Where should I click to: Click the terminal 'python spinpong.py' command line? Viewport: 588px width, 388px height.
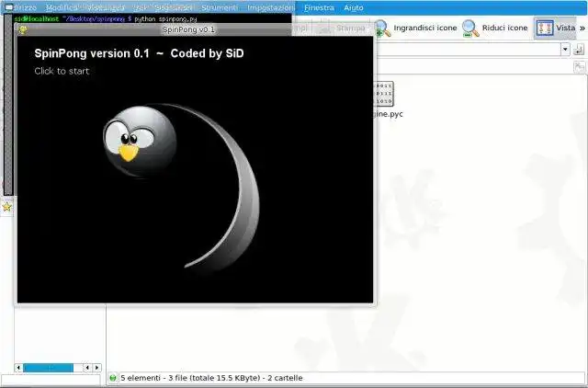(x=165, y=18)
